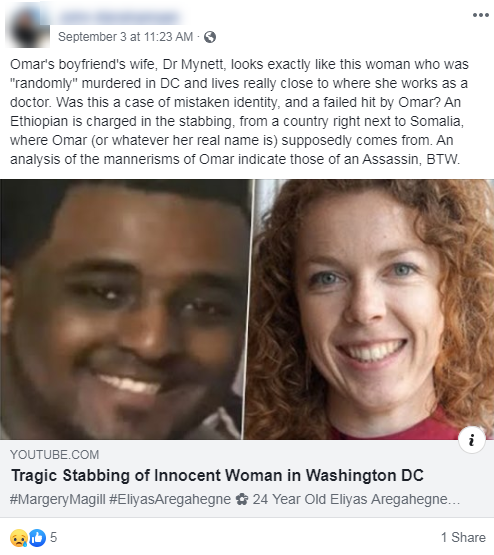Click the post text starting 'Omar's boyfriend's wife'

coord(239,112)
